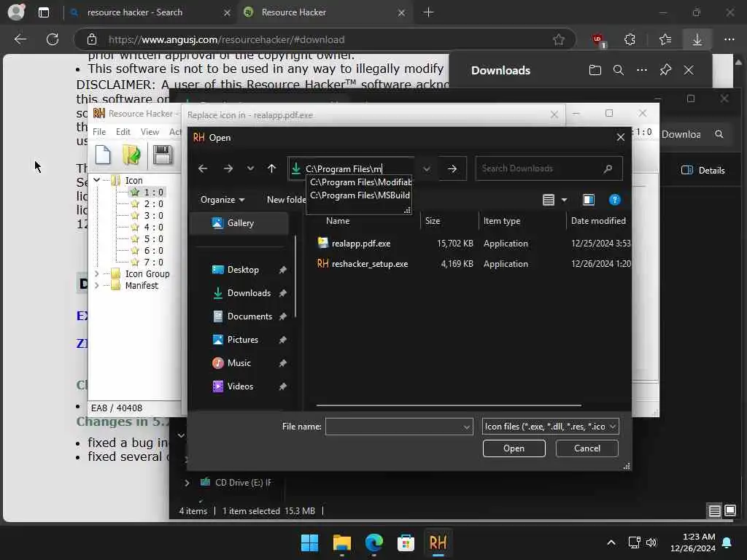Expand the File name dropdown arrow
The height and width of the screenshot is (560, 747).
tap(467, 427)
